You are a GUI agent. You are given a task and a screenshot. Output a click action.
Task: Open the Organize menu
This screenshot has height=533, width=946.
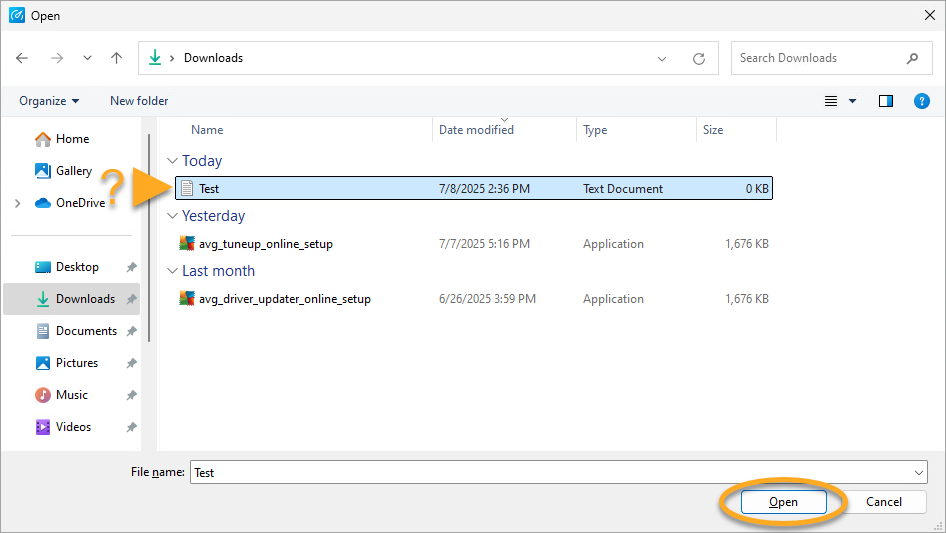49,101
